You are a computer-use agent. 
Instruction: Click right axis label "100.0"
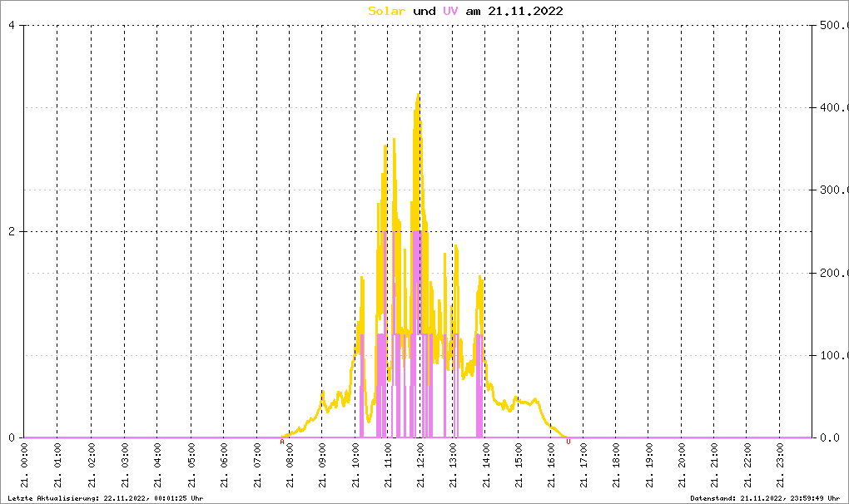pos(833,355)
